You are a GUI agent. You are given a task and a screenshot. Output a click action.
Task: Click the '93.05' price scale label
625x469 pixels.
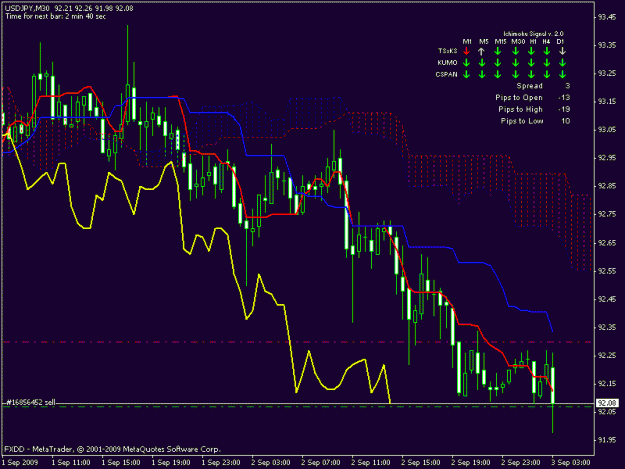pyautogui.click(x=607, y=130)
